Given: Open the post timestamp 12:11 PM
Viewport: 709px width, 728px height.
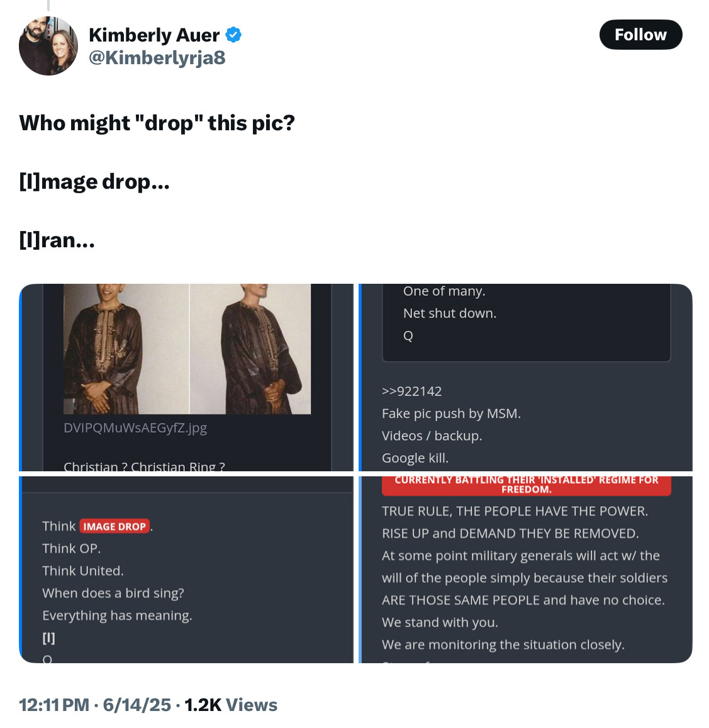Looking at the screenshot, I should point(54,705).
